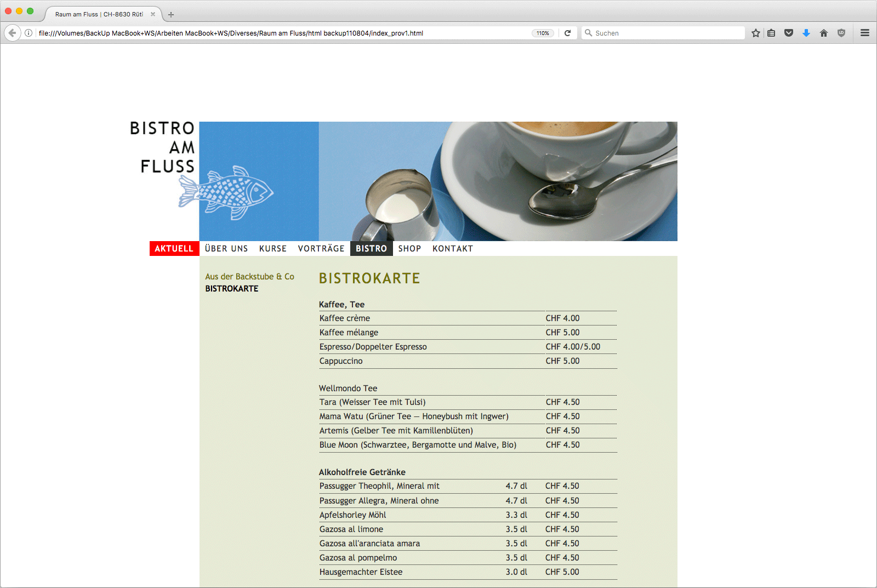Select the Blue Moon tea row text
This screenshot has height=588, width=877.
pos(418,445)
